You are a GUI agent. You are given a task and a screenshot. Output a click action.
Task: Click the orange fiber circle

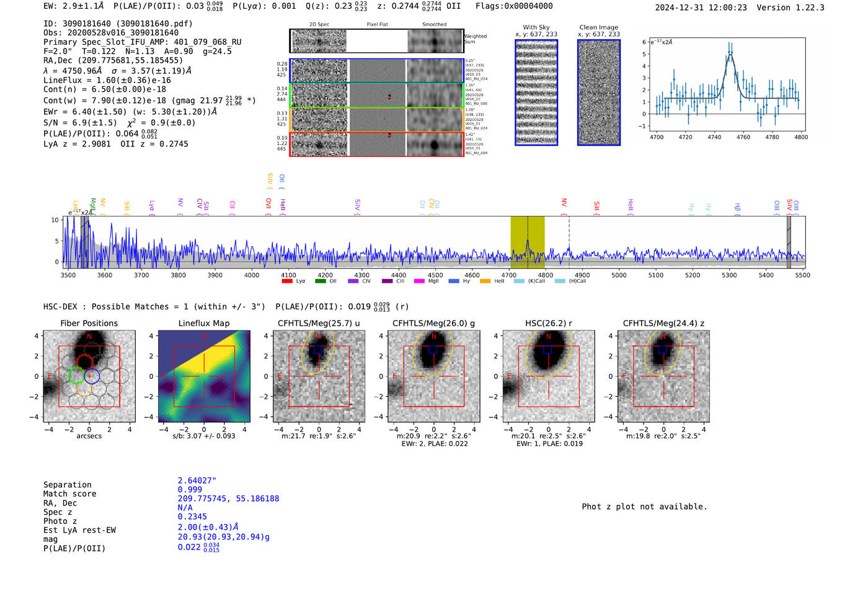[x=84, y=389]
